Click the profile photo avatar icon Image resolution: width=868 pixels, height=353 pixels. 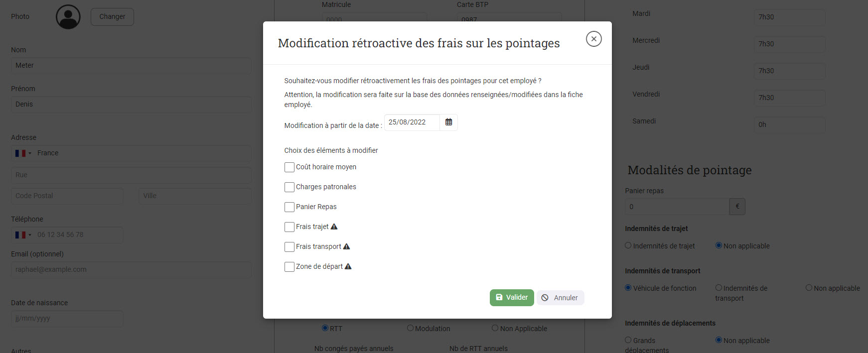click(68, 17)
